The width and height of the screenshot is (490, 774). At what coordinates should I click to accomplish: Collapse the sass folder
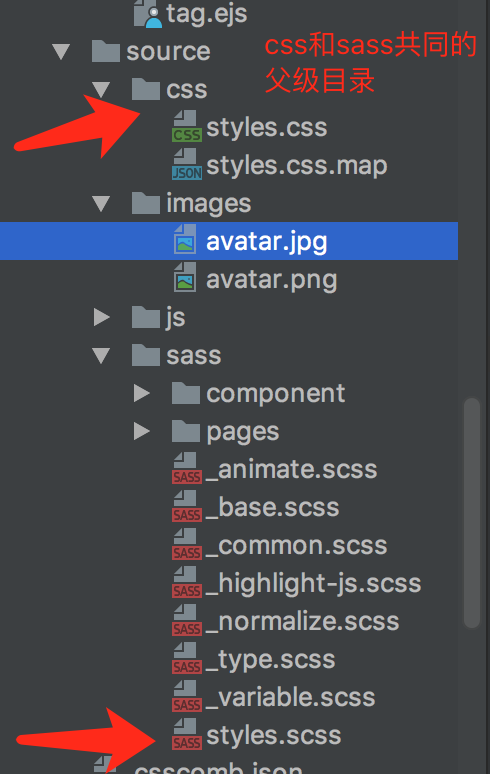pyautogui.click(x=101, y=355)
